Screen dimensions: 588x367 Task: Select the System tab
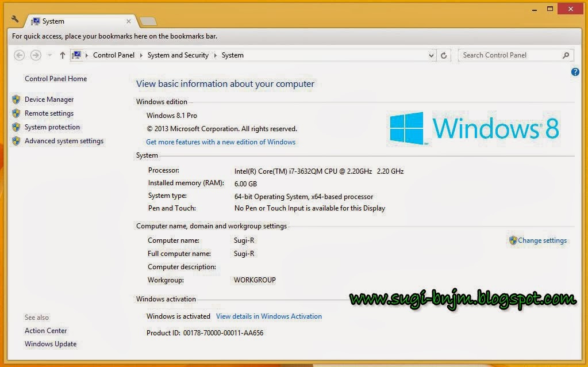point(80,21)
